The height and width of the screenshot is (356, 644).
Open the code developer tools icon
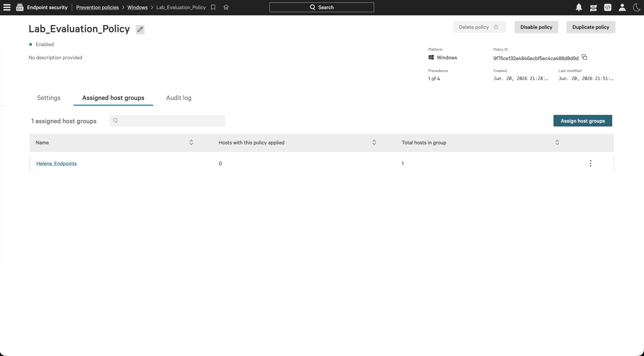click(608, 7)
